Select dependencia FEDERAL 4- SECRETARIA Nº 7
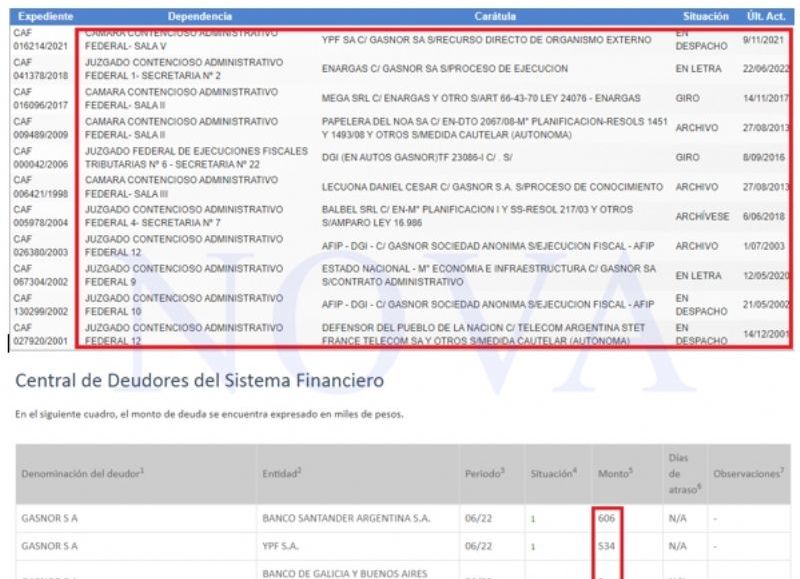Screen dimensions: 800x579 (153, 223)
